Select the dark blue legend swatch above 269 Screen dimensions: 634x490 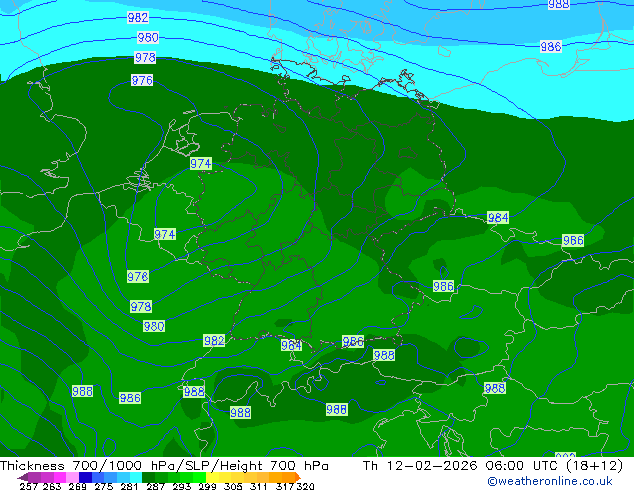click(x=85, y=477)
